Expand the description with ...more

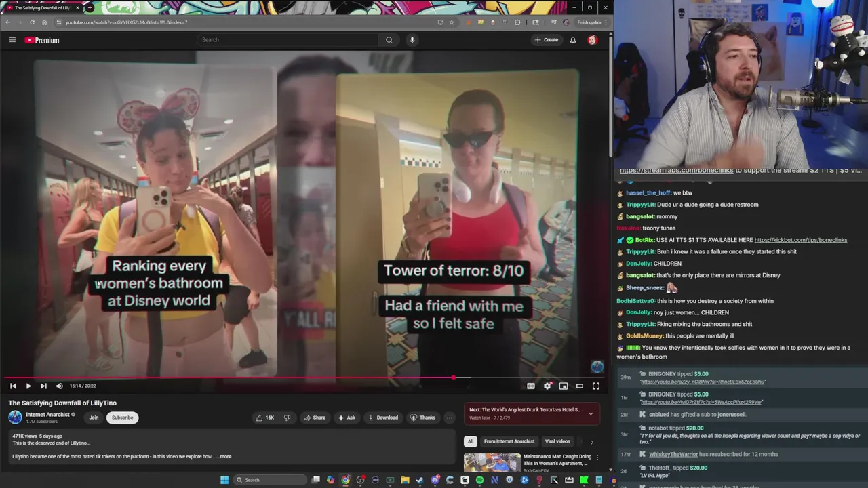click(224, 457)
